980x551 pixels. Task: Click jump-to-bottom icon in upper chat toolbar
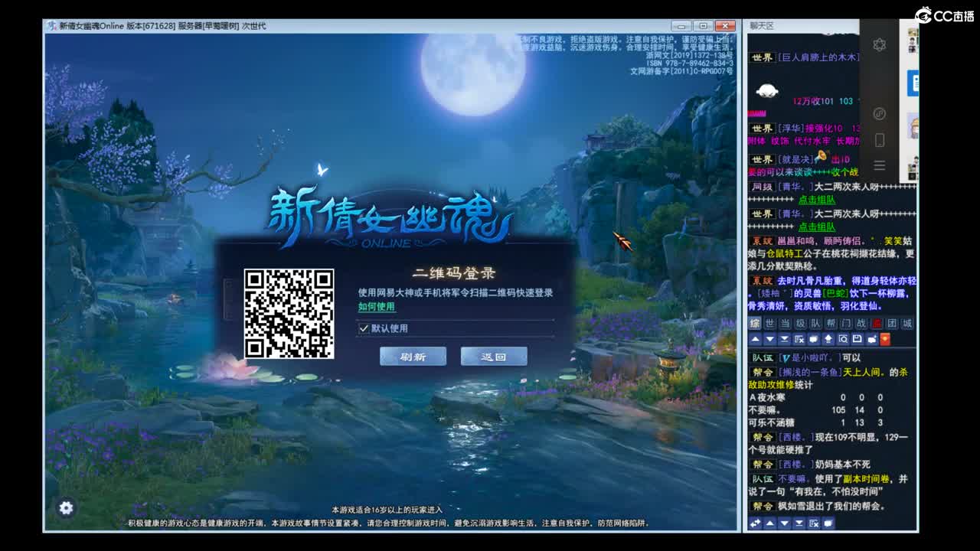(x=785, y=339)
